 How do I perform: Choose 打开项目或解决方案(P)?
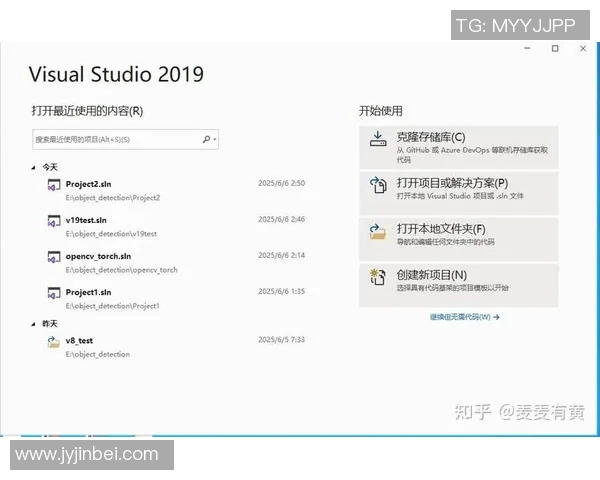coord(458,193)
